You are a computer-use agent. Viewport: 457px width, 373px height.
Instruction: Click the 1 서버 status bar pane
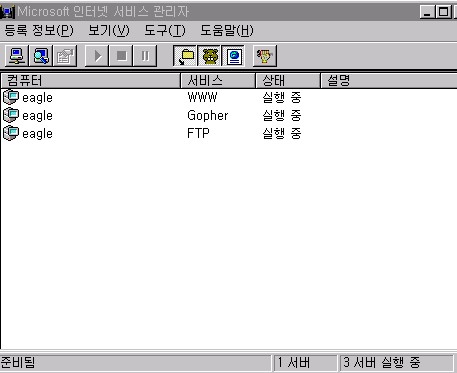click(x=305, y=363)
